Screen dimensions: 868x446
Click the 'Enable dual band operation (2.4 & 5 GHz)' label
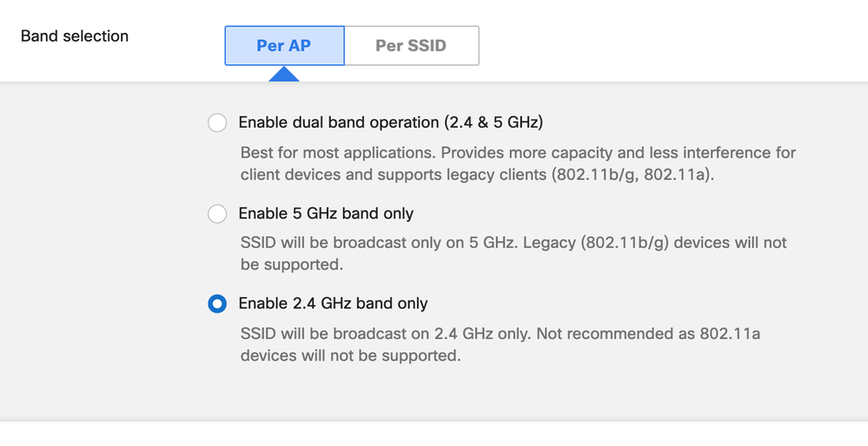click(x=390, y=123)
